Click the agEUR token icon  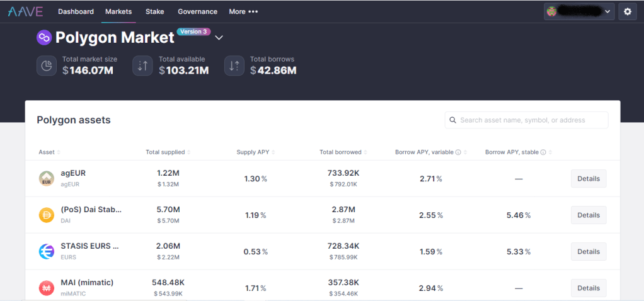coord(47,179)
